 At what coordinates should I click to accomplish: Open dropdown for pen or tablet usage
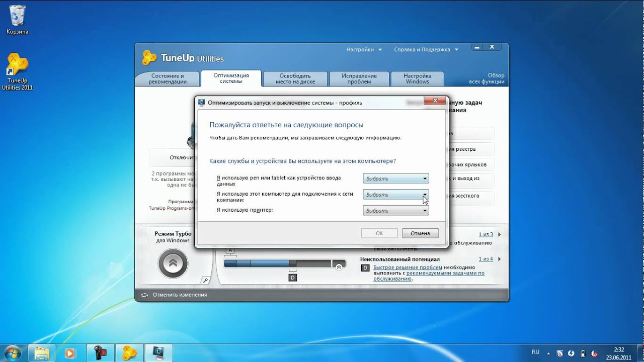click(x=395, y=178)
